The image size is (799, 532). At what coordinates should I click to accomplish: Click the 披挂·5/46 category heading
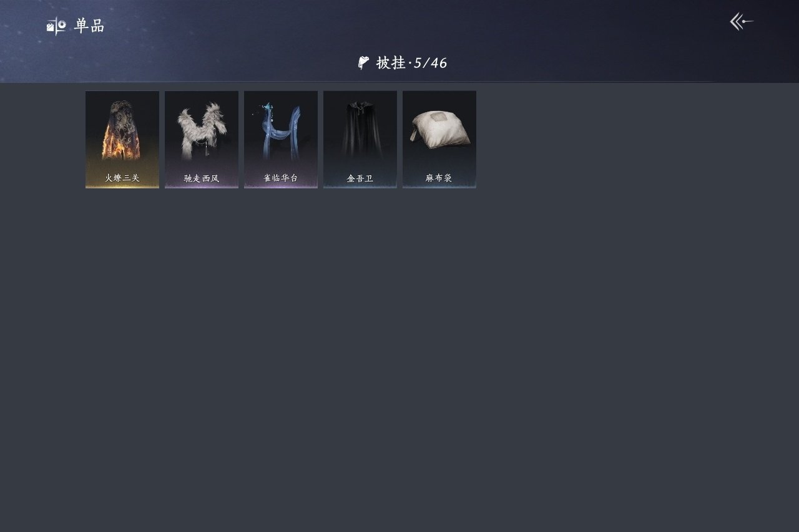tap(411, 62)
